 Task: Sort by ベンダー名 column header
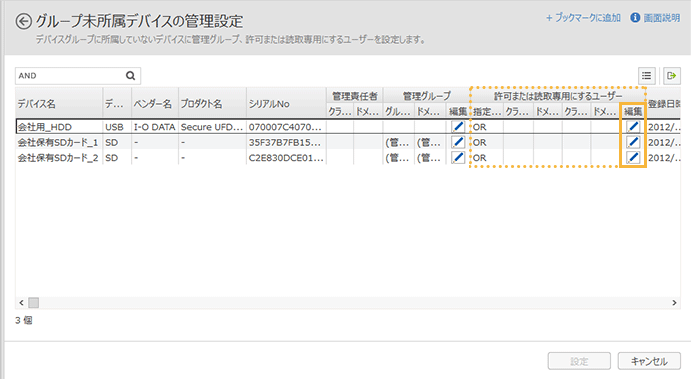coord(155,104)
